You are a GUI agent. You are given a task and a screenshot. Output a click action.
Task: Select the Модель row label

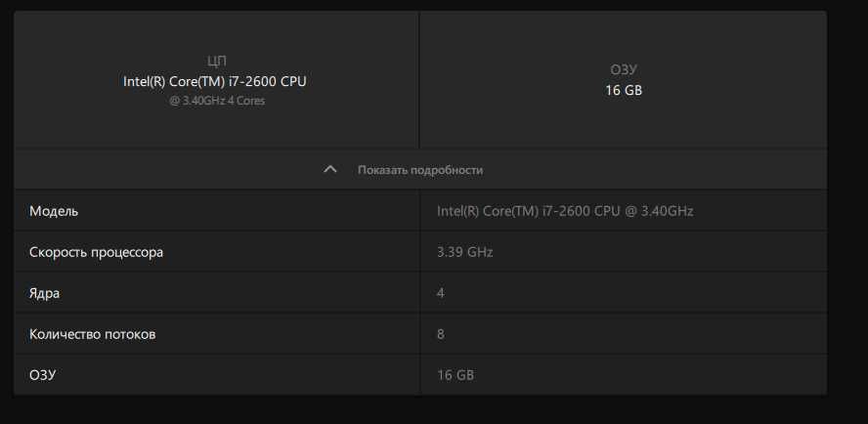click(54, 211)
